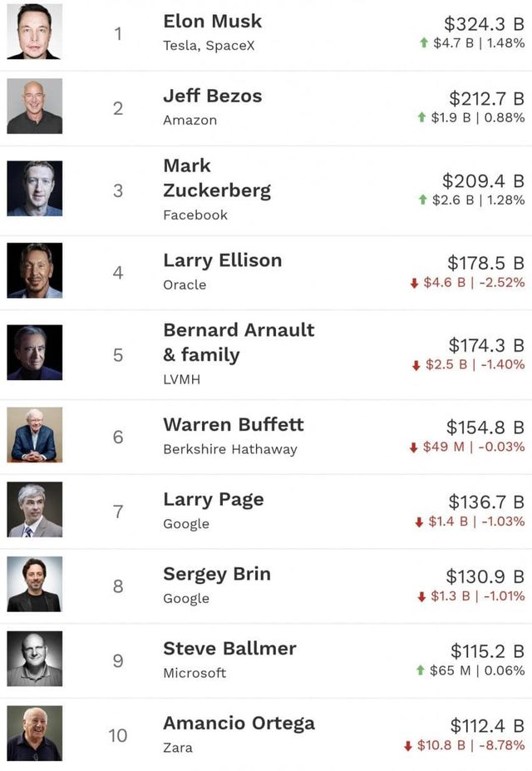The image size is (532, 771).
Task: Click the red down arrow beside $10.8 B
Action: coord(408,746)
